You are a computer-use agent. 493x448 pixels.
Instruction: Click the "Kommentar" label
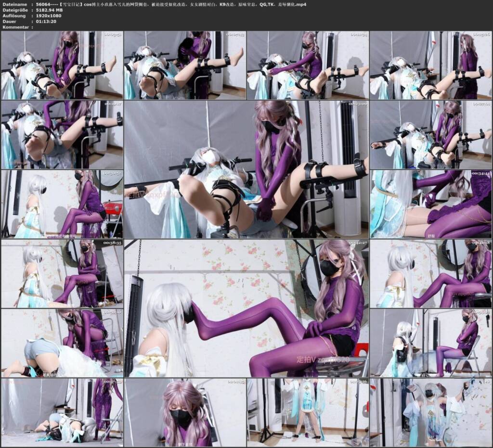16,27
